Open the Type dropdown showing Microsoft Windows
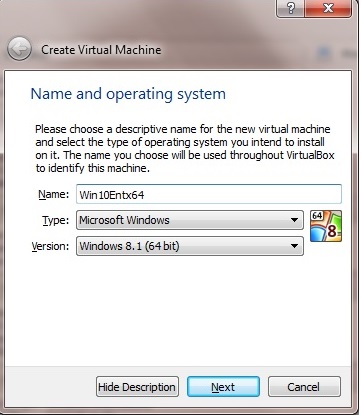The image size is (361, 415). (x=190, y=220)
